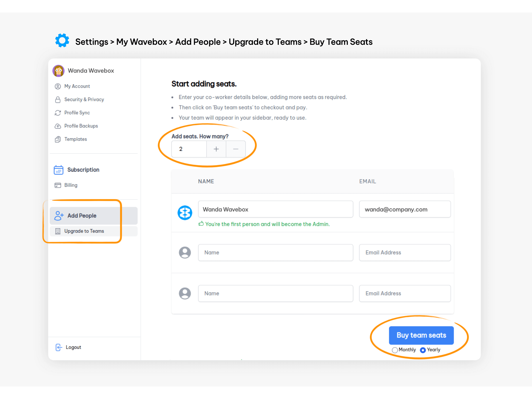Open Templates in the sidebar

coord(76,139)
